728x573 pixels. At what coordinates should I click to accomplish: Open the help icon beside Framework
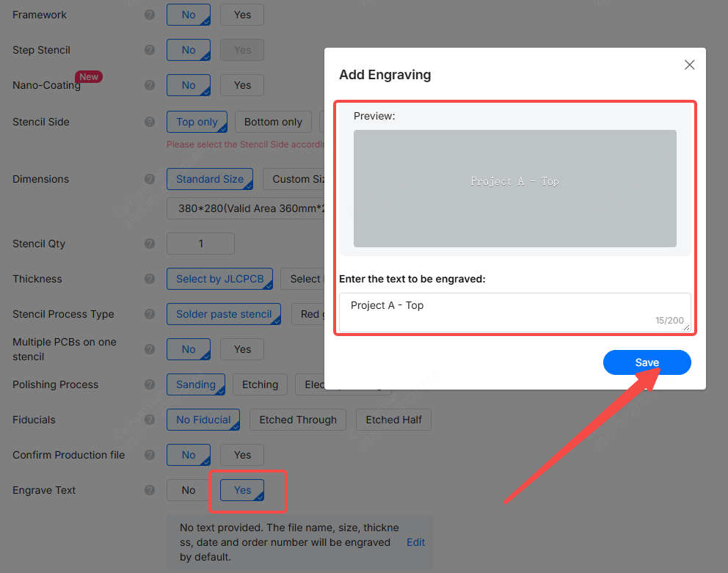[150, 15]
